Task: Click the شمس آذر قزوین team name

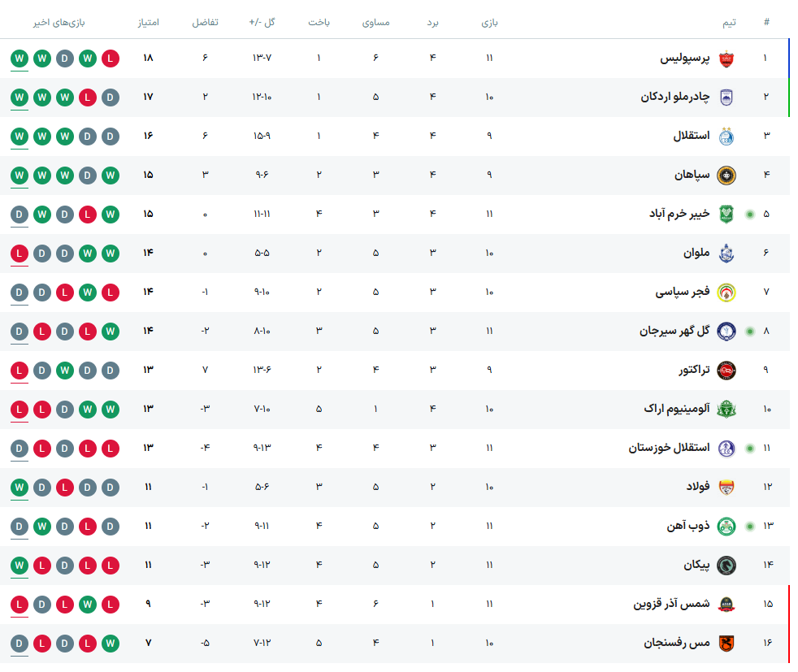Action: [x=671, y=605]
